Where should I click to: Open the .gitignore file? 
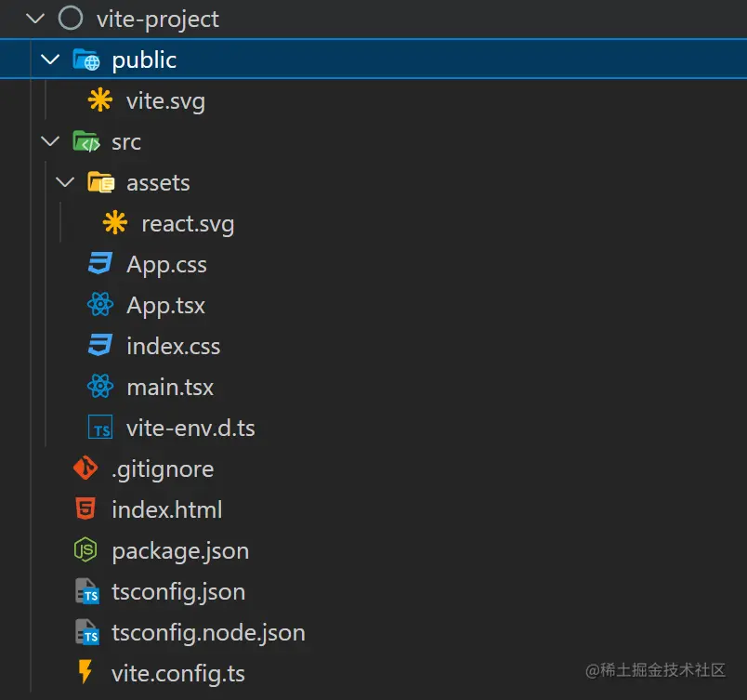click(163, 470)
